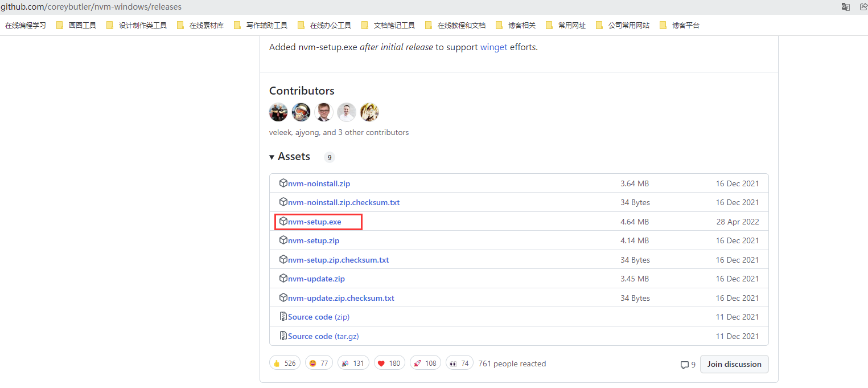Toggle the laugh reaction (77)
868x388 pixels.
click(x=319, y=363)
